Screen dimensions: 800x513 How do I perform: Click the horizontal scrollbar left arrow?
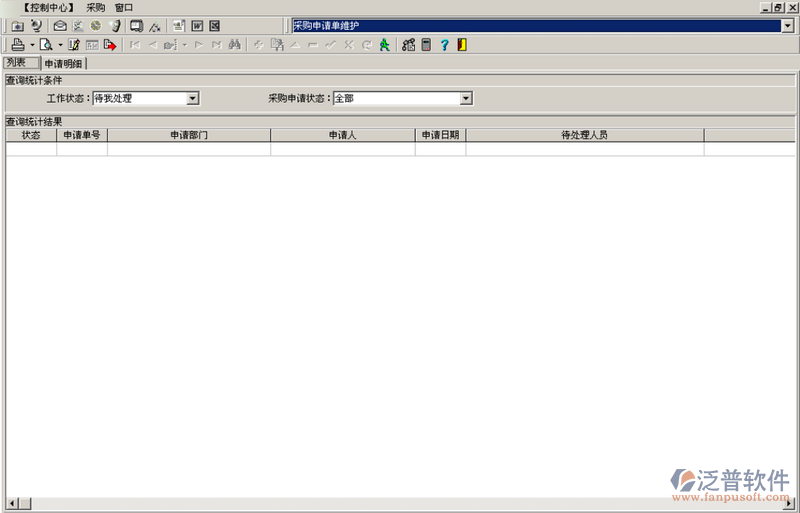13,503
